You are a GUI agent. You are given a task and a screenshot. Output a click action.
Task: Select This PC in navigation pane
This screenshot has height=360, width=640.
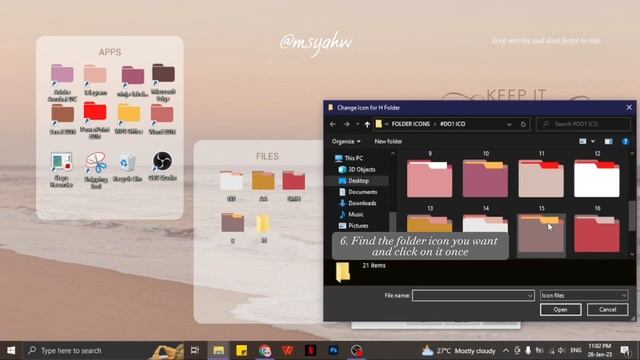349,158
